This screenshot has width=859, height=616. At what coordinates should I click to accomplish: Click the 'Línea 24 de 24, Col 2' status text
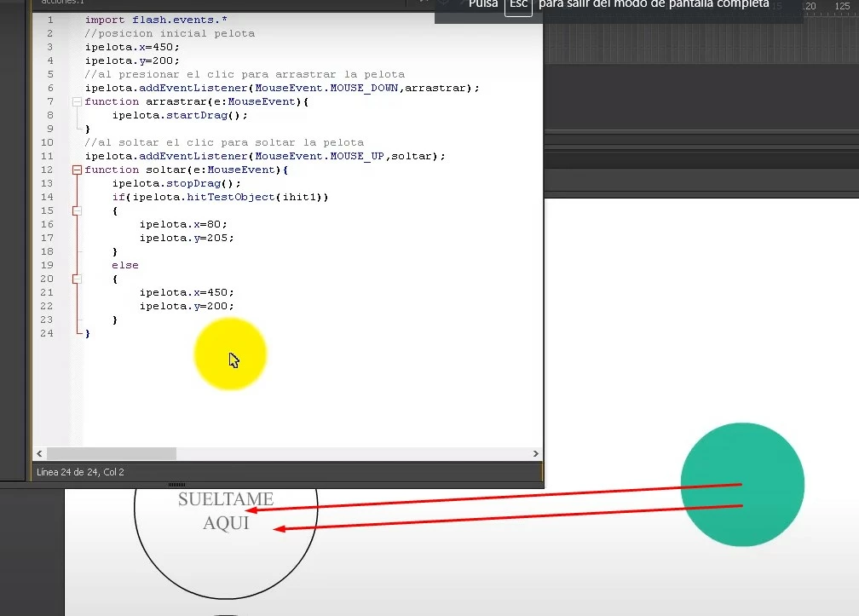tap(80, 472)
